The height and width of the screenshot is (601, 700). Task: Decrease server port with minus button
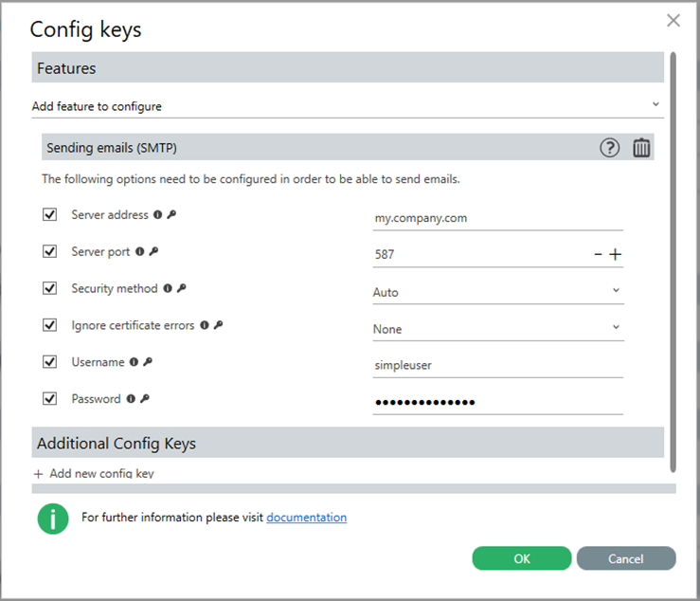599,254
